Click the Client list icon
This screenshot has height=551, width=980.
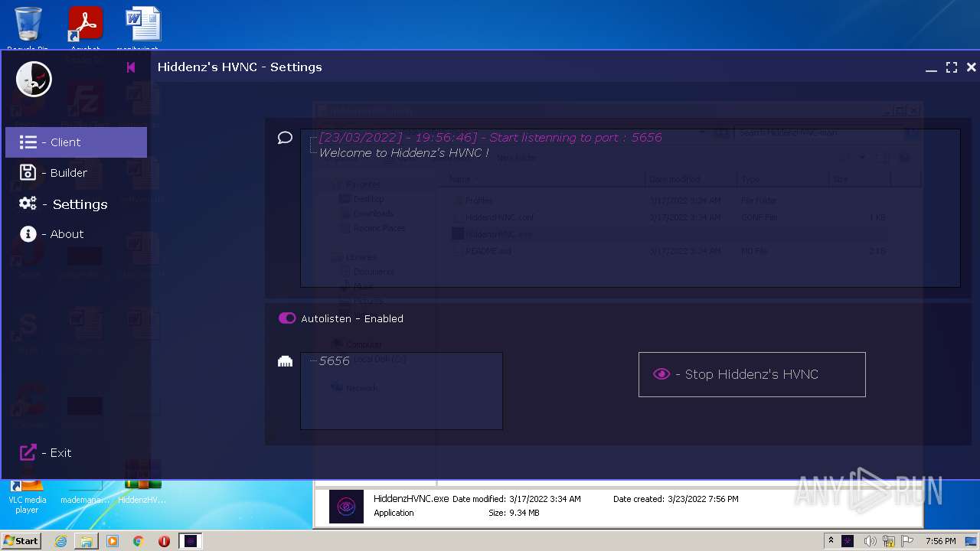coord(28,142)
